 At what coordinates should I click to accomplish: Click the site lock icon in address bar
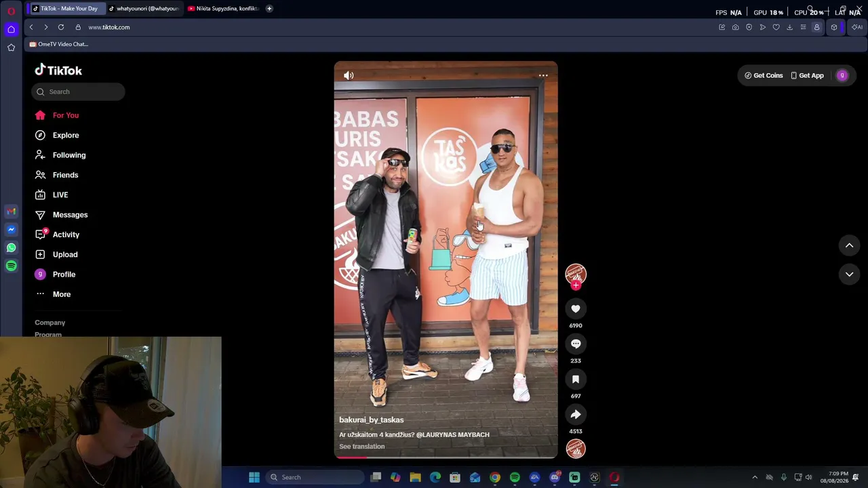tap(78, 27)
